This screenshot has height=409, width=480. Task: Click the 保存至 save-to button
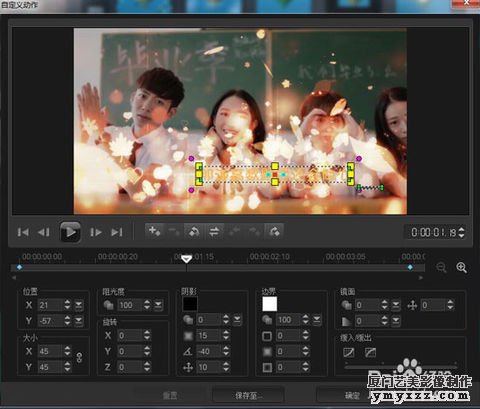(248, 396)
